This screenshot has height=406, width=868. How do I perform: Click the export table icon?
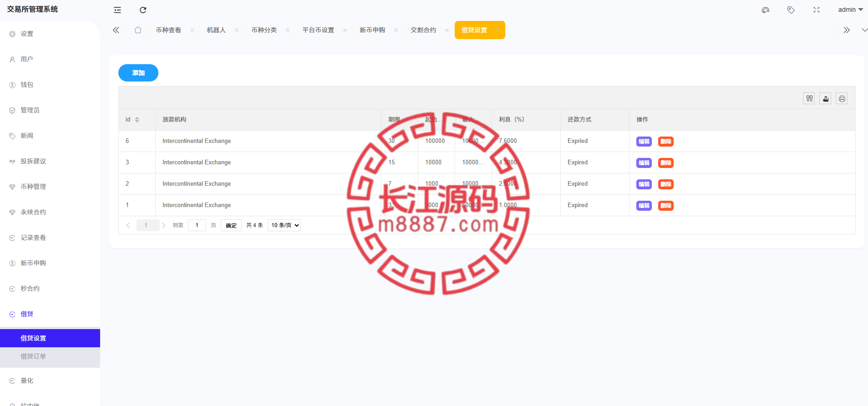(825, 98)
